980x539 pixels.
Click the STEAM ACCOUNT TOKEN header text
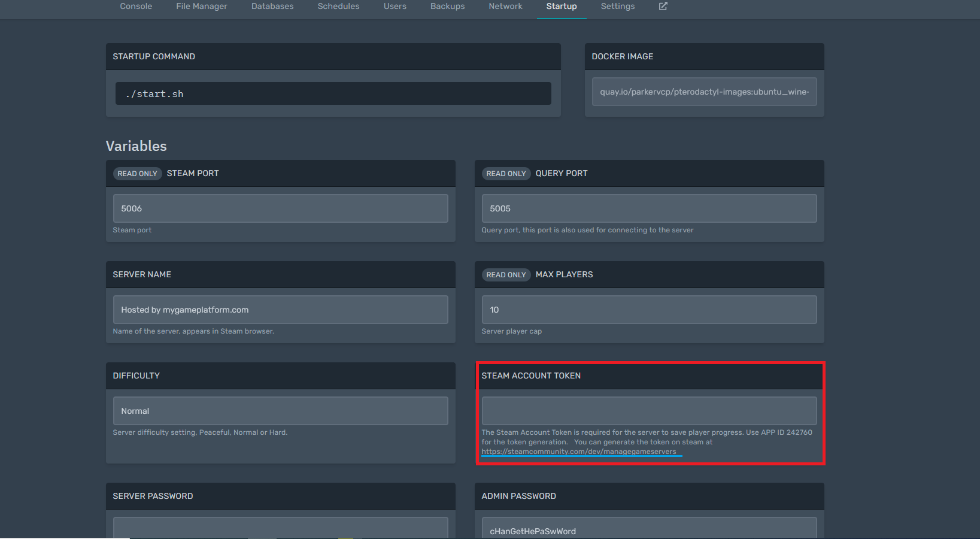tap(531, 376)
